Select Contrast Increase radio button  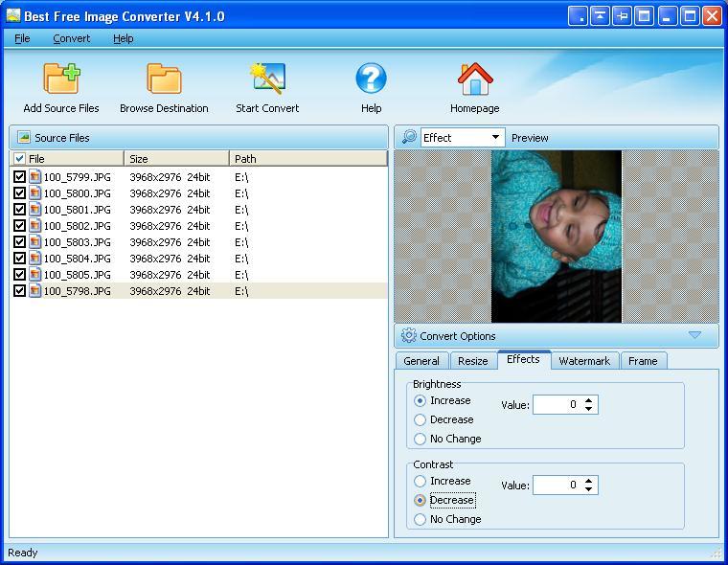420,481
